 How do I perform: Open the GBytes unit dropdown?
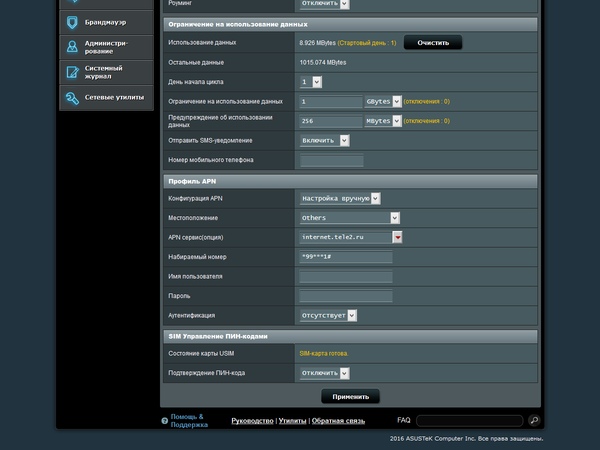[383, 101]
